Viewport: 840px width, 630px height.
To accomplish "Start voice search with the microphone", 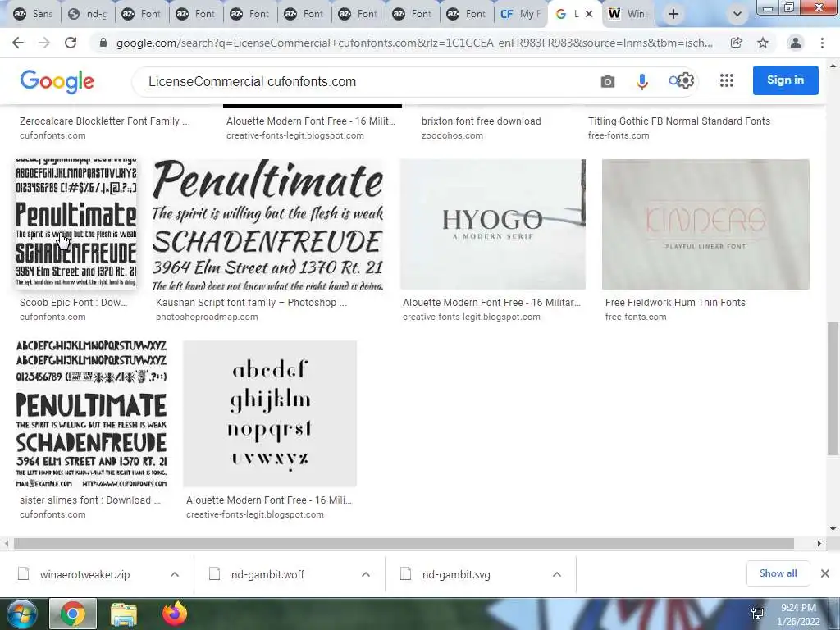I will pyautogui.click(x=641, y=81).
